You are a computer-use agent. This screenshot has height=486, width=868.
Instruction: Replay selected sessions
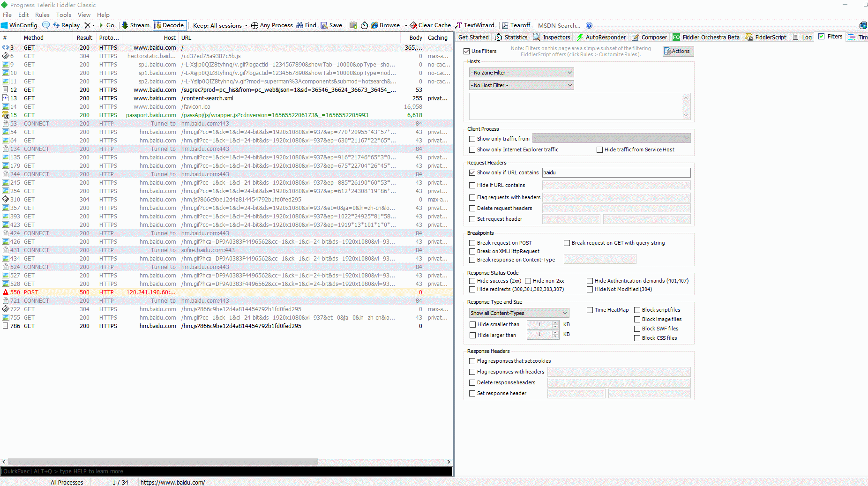[66, 25]
